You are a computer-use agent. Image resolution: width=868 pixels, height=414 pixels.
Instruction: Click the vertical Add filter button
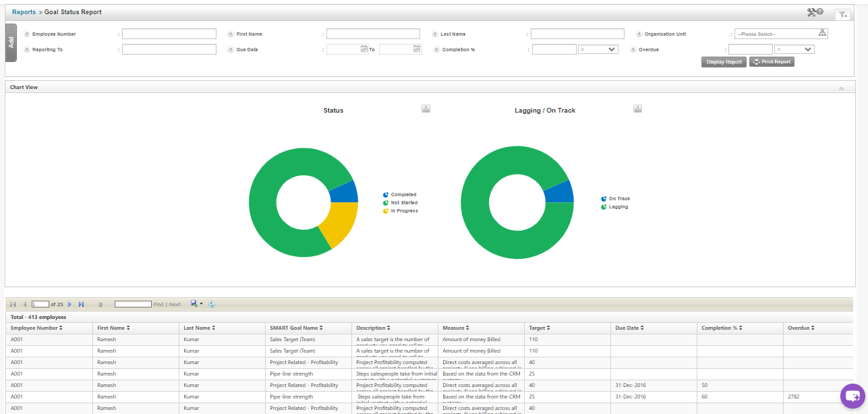pyautogui.click(x=11, y=42)
